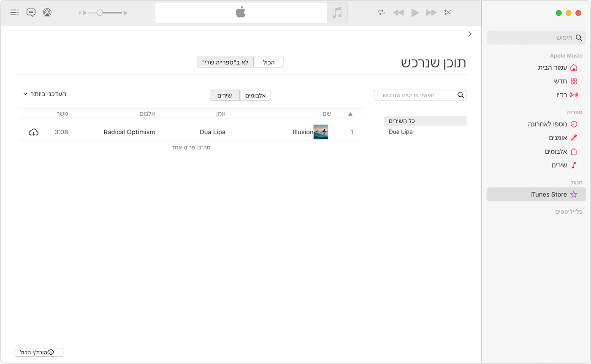
Task: Click the הורד/י הכול download all button
Action: coord(39,352)
